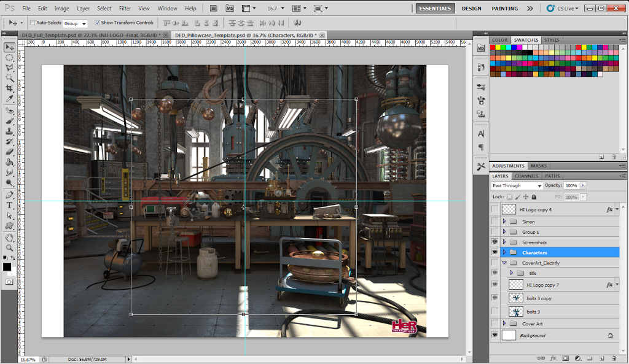Switch to the Styles tab
Image resolution: width=629 pixels, height=364 pixels.
click(x=552, y=40)
